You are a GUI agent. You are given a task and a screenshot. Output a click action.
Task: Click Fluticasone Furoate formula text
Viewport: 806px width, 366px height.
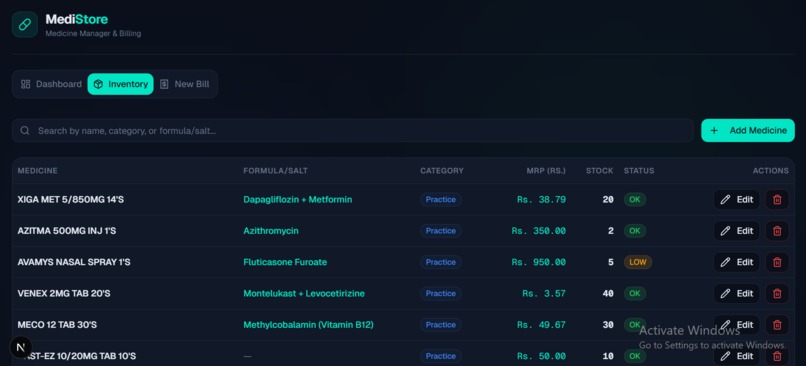click(x=285, y=262)
